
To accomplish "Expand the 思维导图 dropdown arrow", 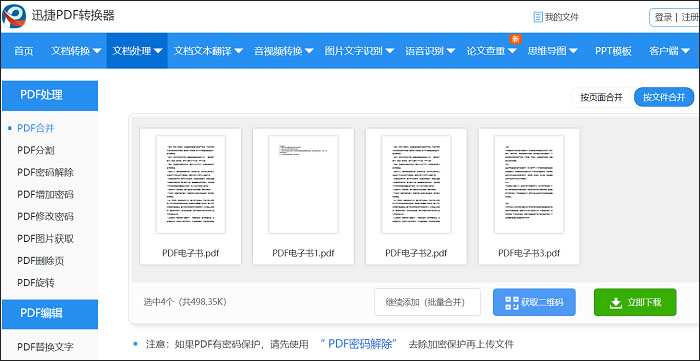I will coord(573,51).
